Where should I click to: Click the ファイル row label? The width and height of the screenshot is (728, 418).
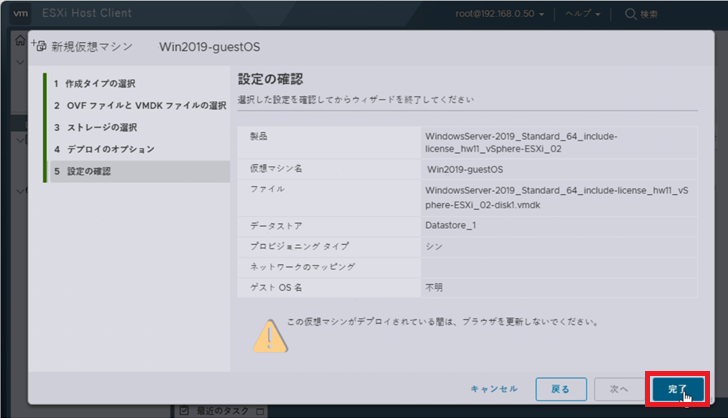tap(267, 189)
